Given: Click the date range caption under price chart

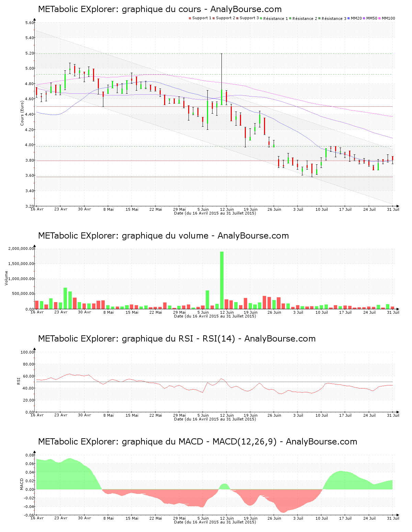Looking at the screenshot, I should coord(215,213).
